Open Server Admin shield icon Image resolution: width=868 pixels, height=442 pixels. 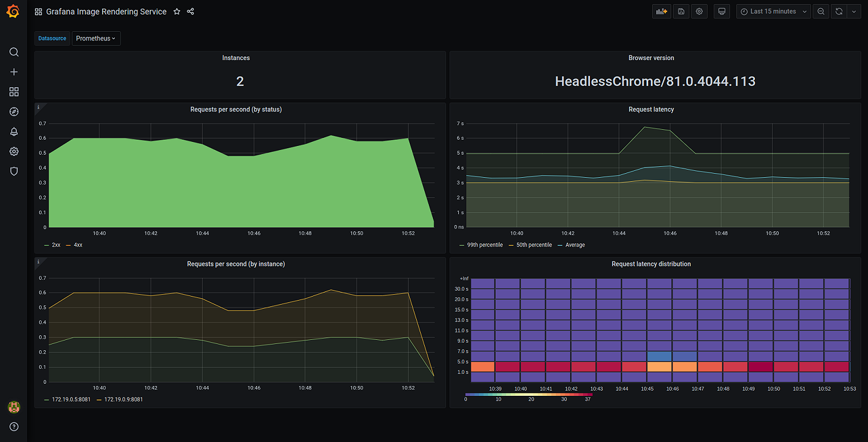[x=14, y=171]
